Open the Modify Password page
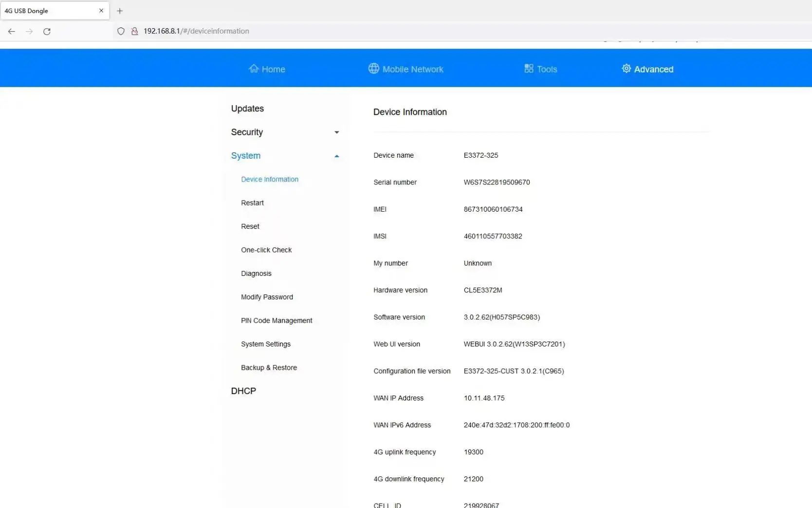This screenshot has width=812, height=508. click(x=267, y=297)
